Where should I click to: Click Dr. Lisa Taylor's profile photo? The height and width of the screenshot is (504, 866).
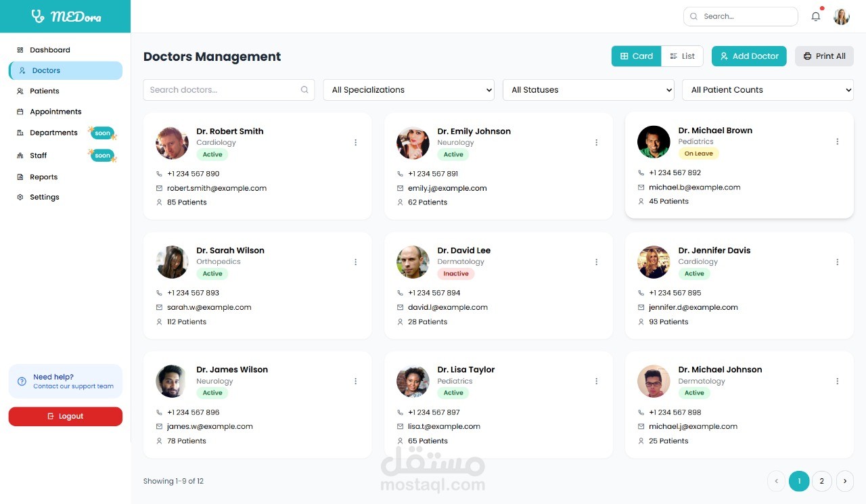click(413, 381)
